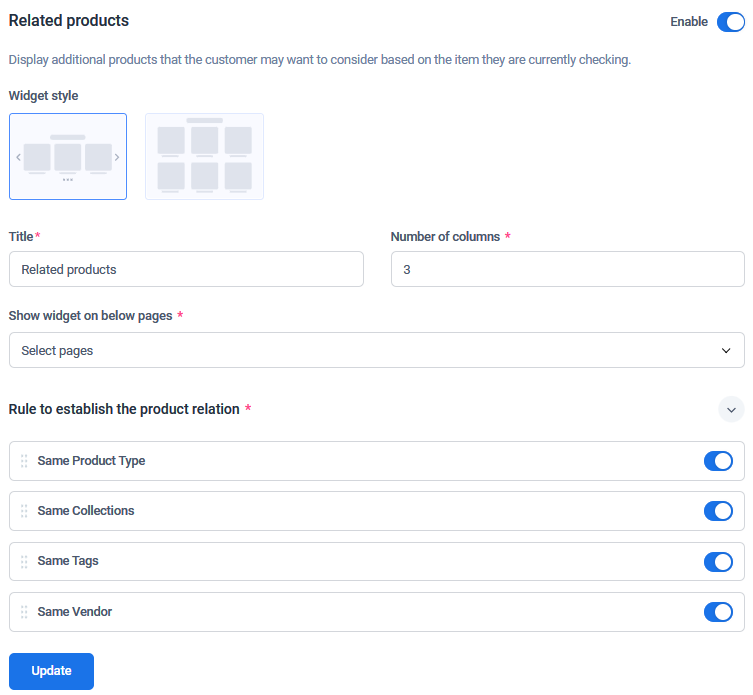Click the Title input field
Image resolution: width=753 pixels, height=695 pixels.
186,269
